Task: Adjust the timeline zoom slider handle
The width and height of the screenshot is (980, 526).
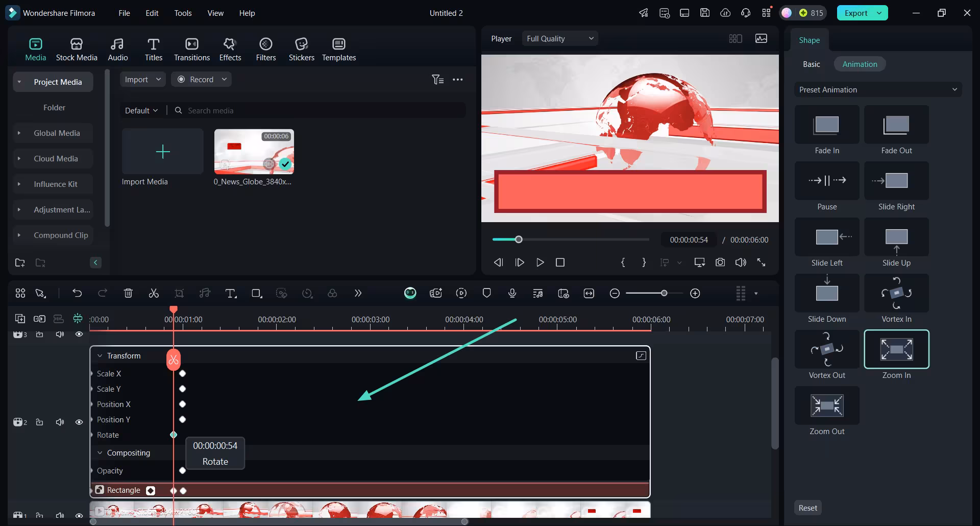Action: pos(664,293)
